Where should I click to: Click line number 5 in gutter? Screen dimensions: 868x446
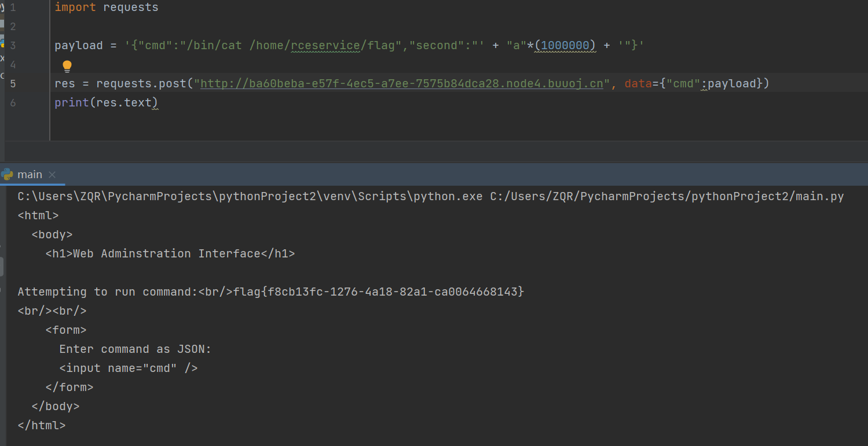tap(13, 84)
